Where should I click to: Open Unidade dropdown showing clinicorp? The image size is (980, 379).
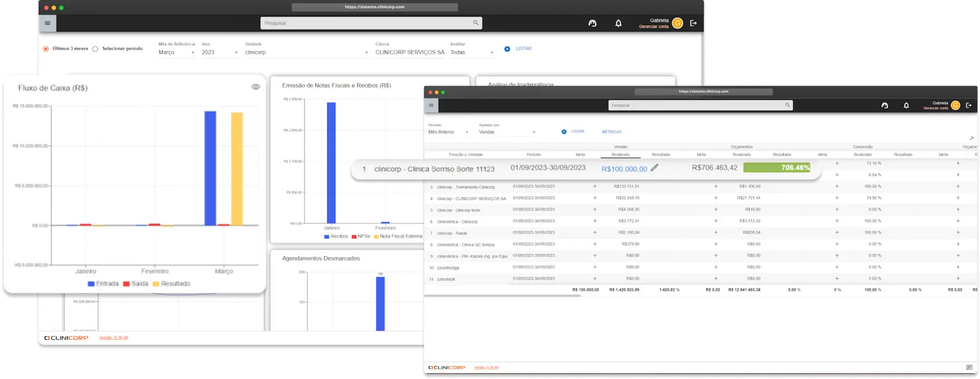pos(307,52)
